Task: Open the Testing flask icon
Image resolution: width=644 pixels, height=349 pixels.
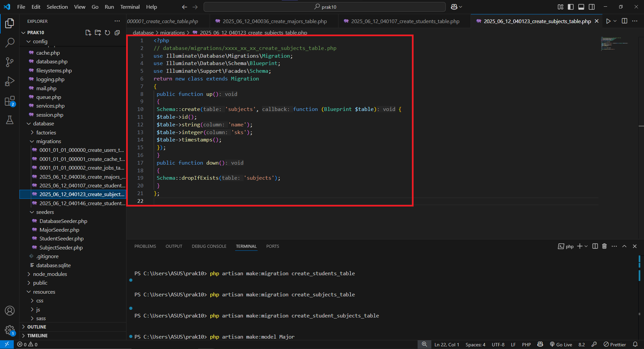Action: click(10, 120)
